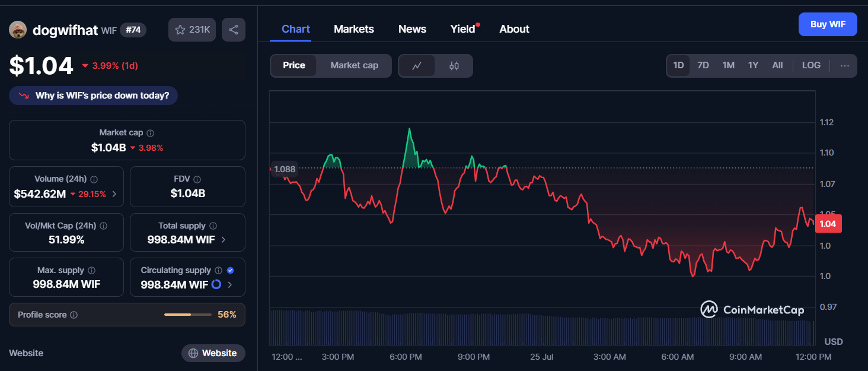Open the Website link button
868x371 pixels.
coord(213,353)
